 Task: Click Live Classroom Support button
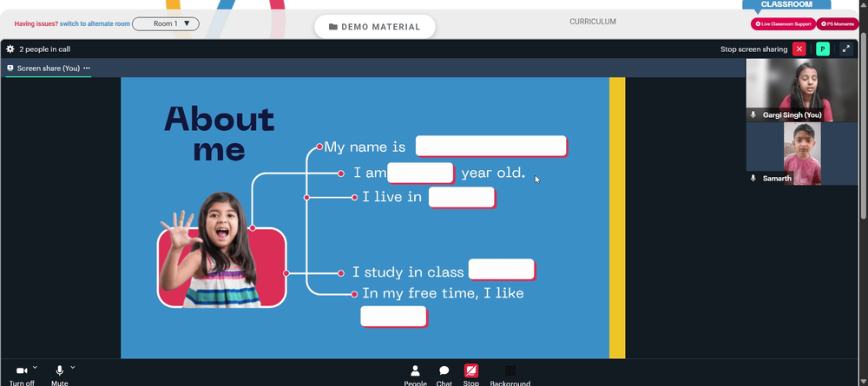(x=783, y=23)
